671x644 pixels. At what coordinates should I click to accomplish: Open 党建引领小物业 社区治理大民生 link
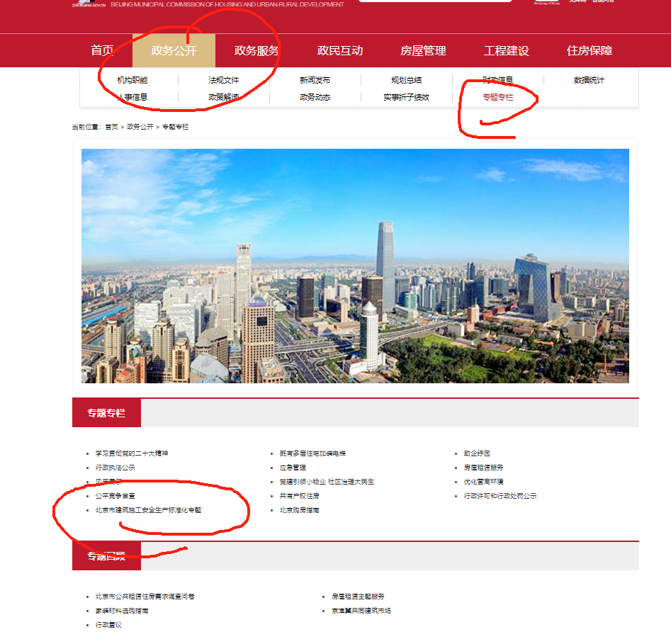coord(327,481)
